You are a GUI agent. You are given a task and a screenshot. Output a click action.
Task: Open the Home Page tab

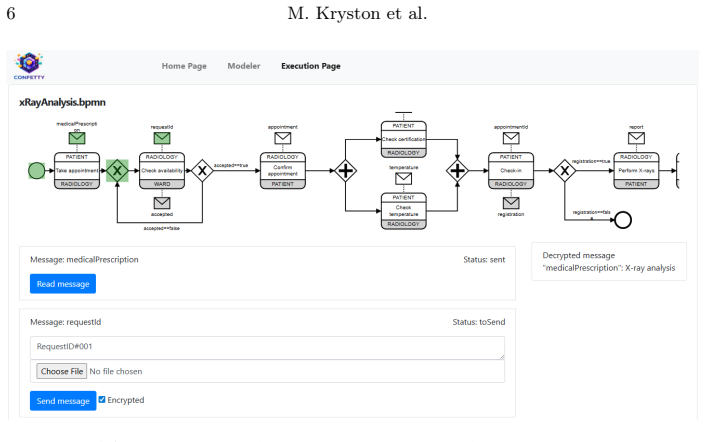(x=184, y=66)
